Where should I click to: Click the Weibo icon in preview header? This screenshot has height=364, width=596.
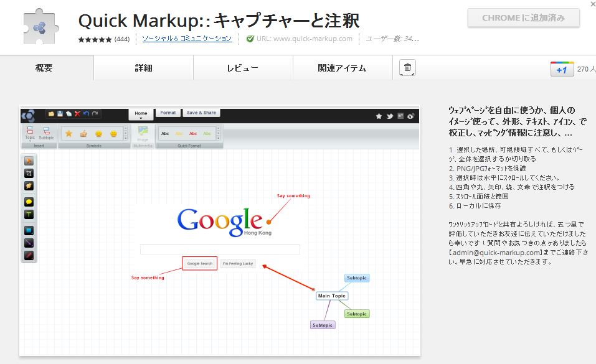(411, 116)
